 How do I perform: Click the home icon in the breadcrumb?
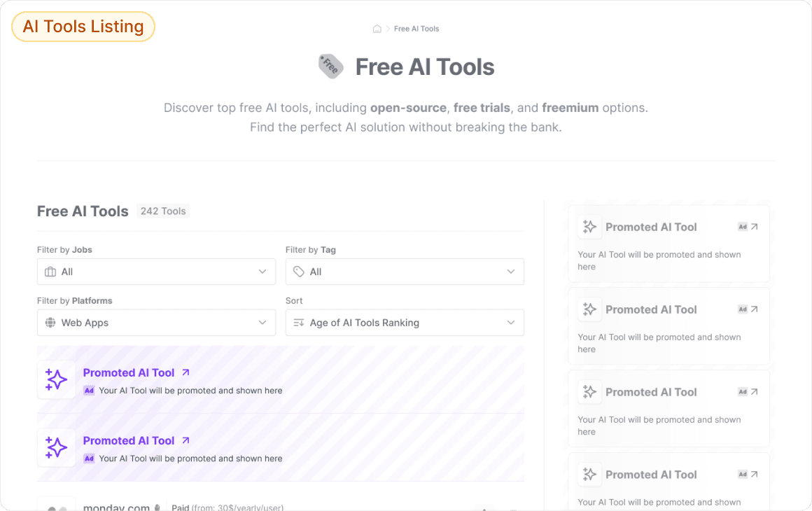(x=377, y=28)
